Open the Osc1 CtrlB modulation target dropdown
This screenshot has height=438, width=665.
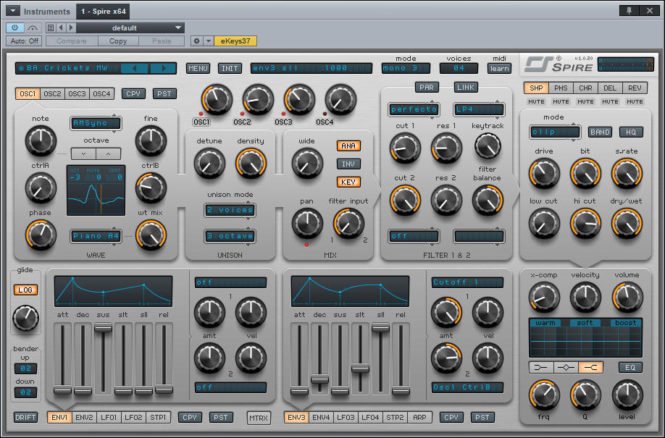click(x=467, y=387)
